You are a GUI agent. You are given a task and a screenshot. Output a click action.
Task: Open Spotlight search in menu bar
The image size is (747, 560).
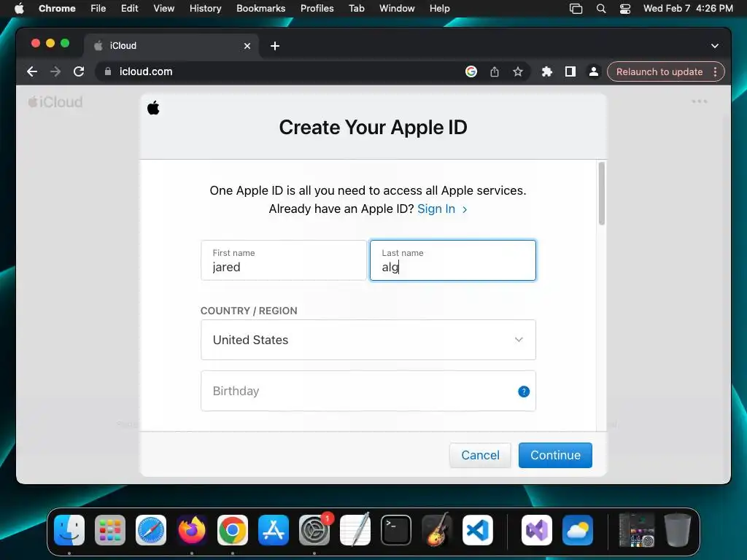(601, 9)
